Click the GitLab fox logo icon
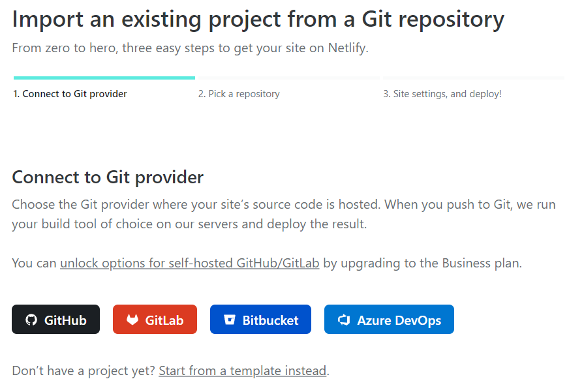Image resolution: width=569 pixels, height=392 pixels. tap(132, 320)
